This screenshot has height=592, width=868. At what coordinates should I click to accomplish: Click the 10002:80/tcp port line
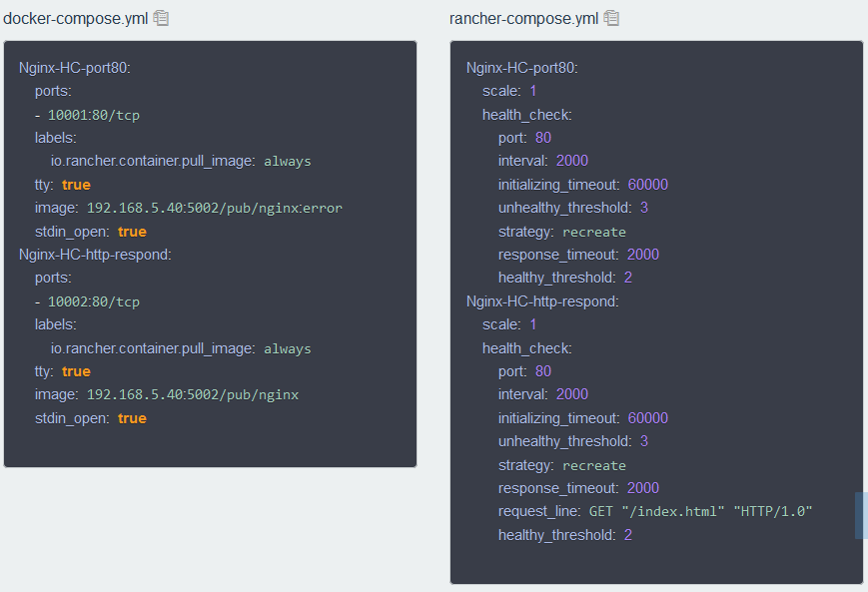pos(93,301)
